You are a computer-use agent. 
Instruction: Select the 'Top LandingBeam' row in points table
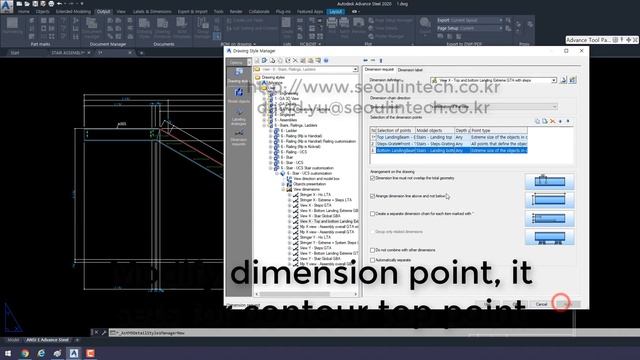[x=449, y=137]
